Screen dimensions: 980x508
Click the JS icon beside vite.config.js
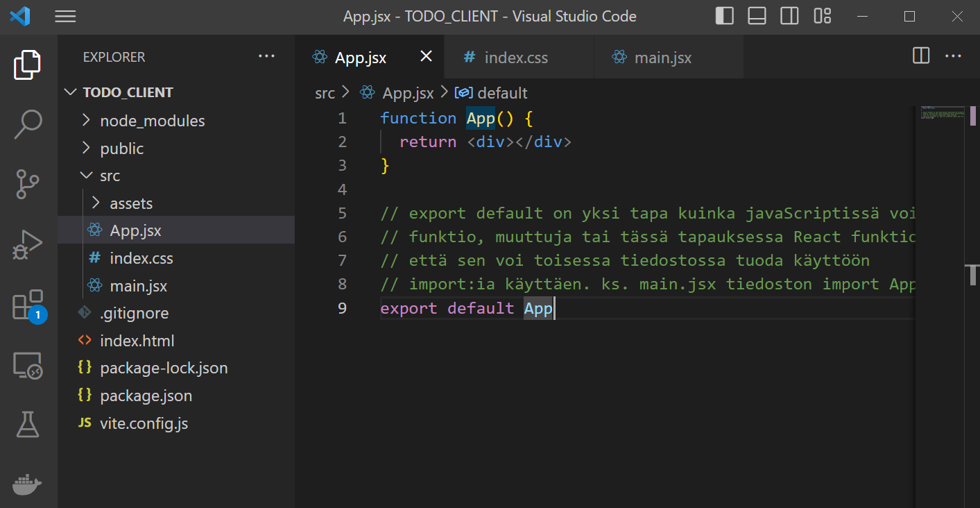[x=85, y=423]
